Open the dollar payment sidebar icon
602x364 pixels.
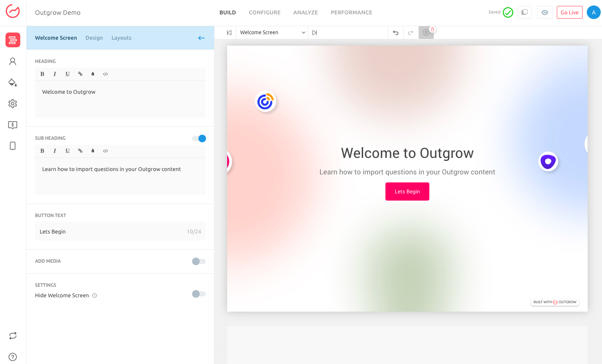click(x=13, y=125)
